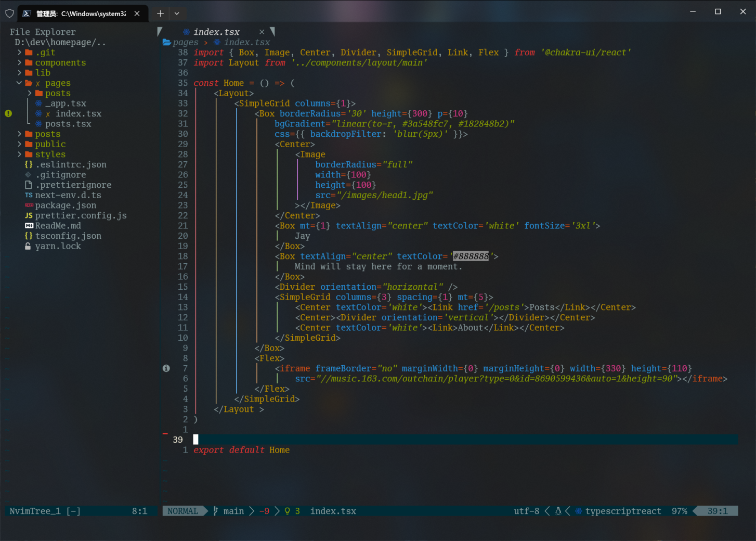Screen dimensions: 756x541
Task: Click the #888888 color highlight
Action: click(471, 256)
